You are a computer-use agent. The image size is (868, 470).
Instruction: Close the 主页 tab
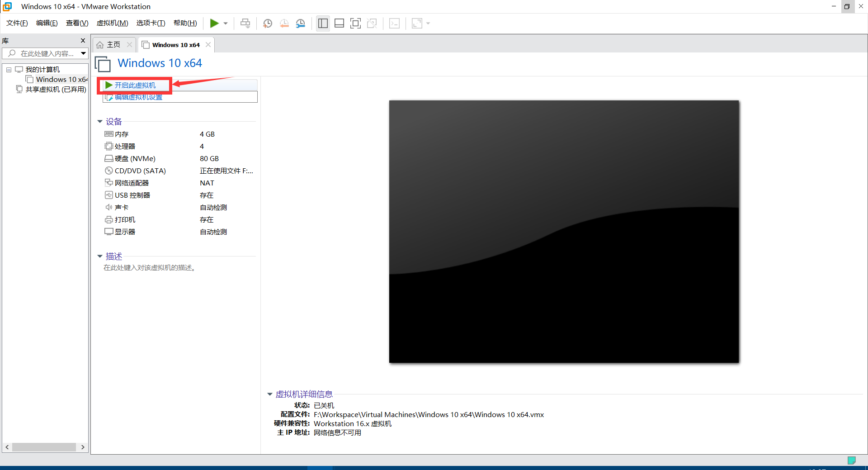pyautogui.click(x=129, y=44)
